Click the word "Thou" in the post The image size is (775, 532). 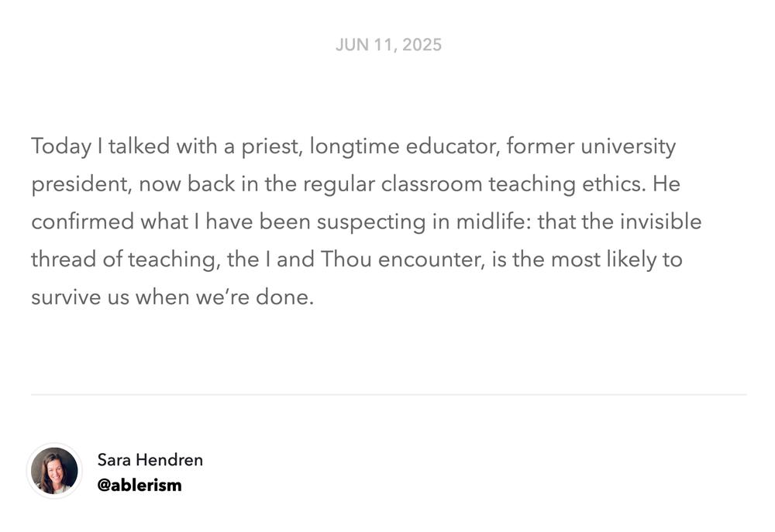tap(346, 259)
